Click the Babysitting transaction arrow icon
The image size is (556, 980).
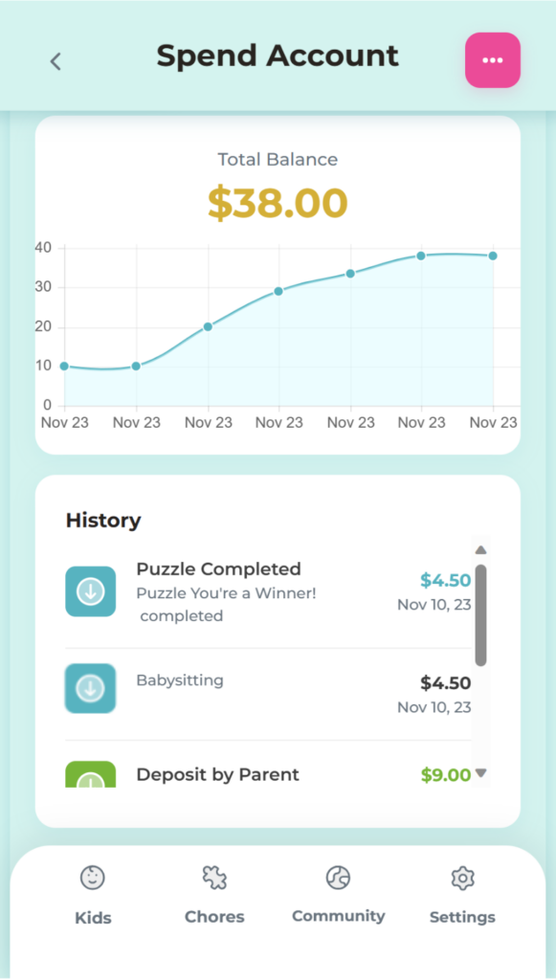90,688
